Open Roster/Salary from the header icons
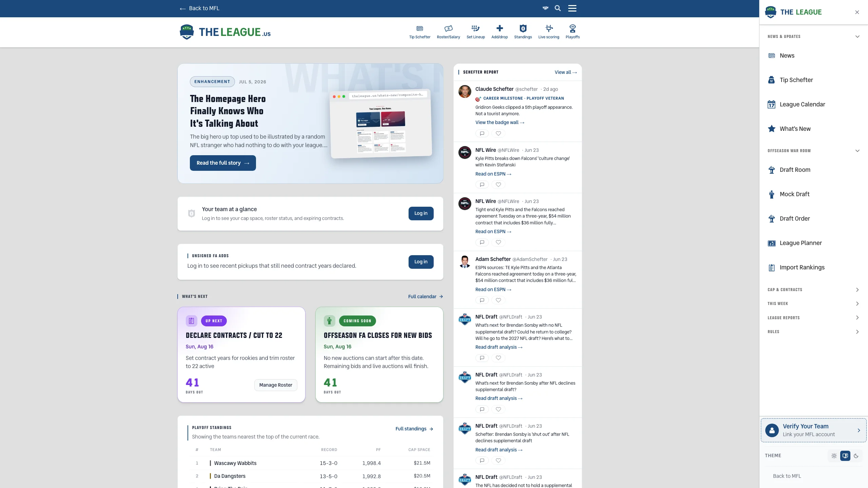 pos(448,32)
